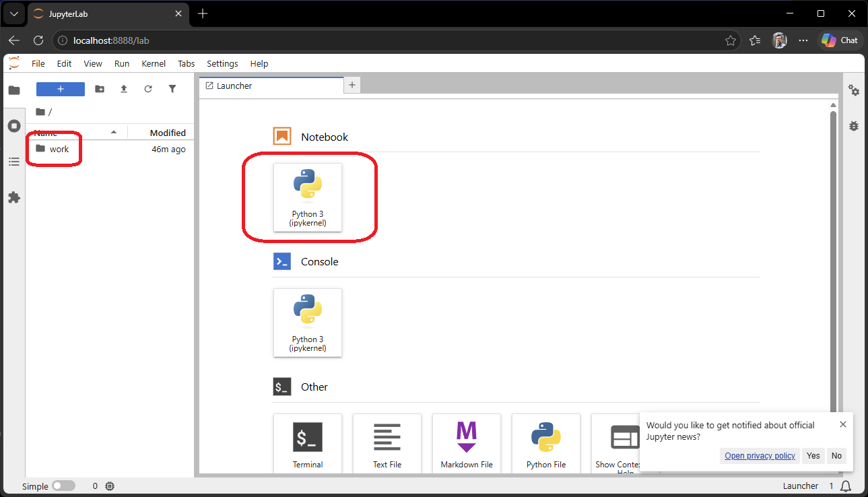Open the File Browser sidebar panel
Screen dimensions: 868x497
pos(14,90)
